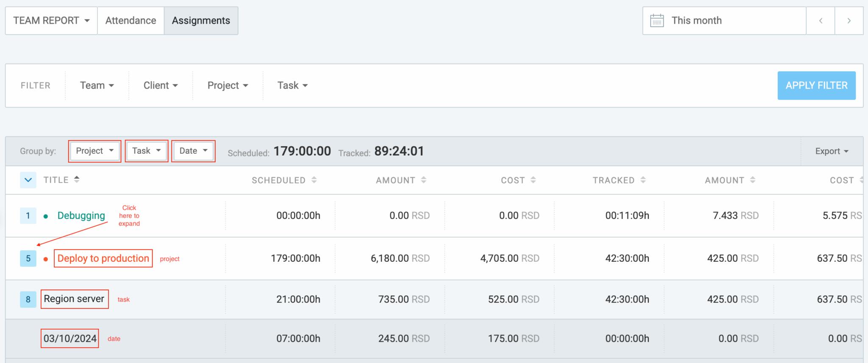Image resolution: width=868 pixels, height=363 pixels.
Task: Sort by Tracked column arrows
Action: tap(643, 180)
